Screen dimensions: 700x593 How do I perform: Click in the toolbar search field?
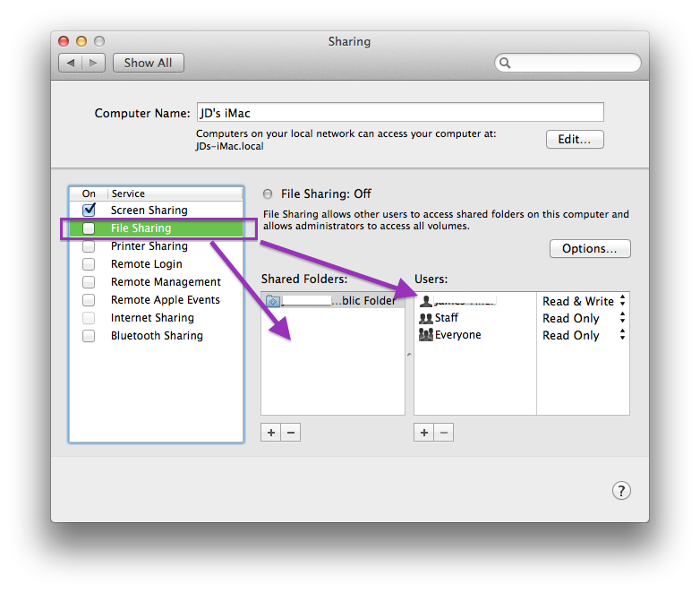pos(568,63)
